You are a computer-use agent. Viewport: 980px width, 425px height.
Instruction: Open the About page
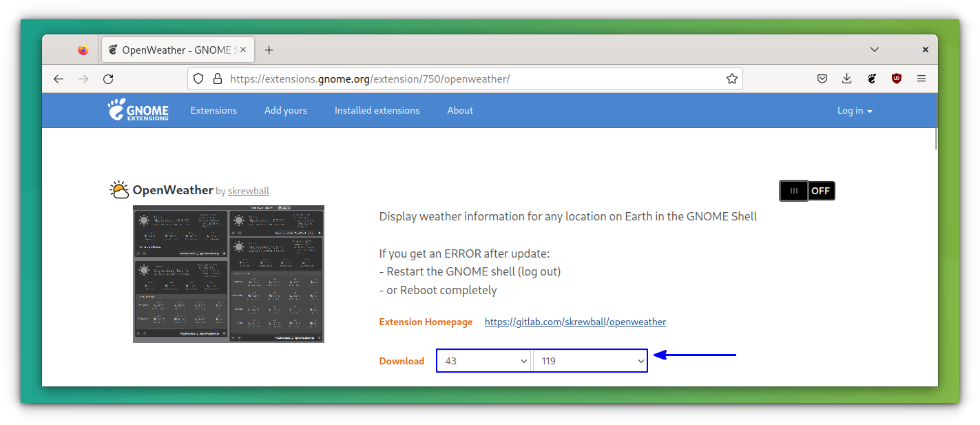460,110
